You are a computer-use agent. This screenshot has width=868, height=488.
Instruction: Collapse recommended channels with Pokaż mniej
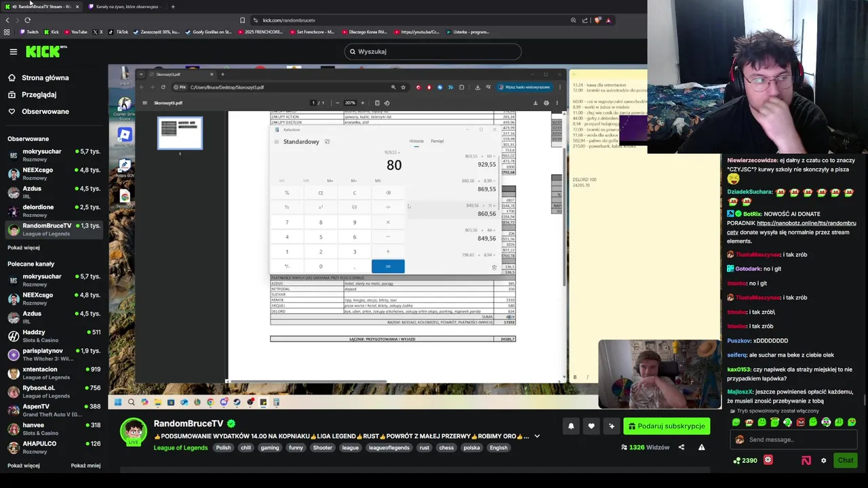[85, 466]
